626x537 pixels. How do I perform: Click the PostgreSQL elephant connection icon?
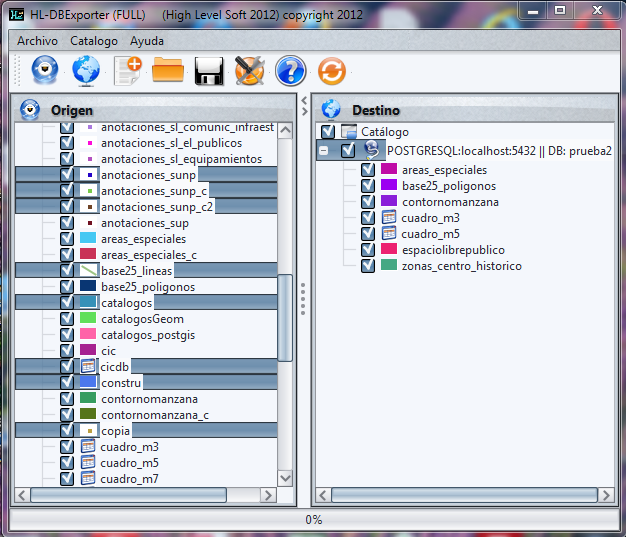[371, 150]
